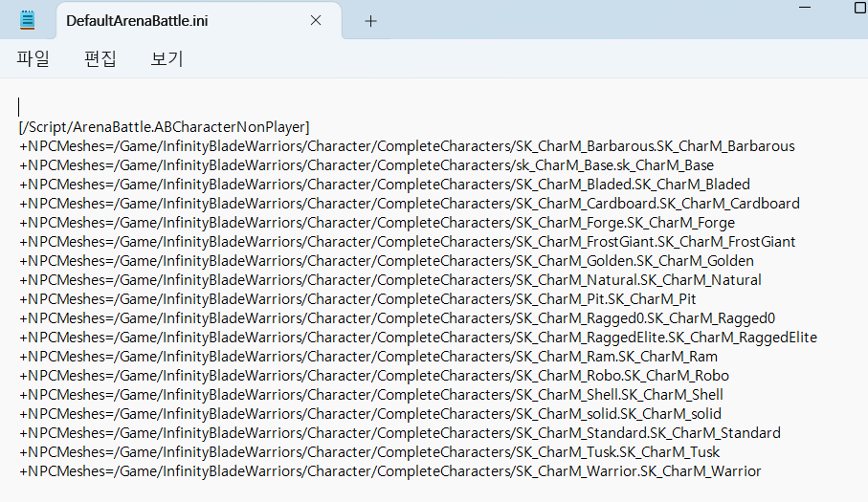Click the Notepad app icon in the title bar
The width and height of the screenshot is (868, 502).
click(27, 20)
